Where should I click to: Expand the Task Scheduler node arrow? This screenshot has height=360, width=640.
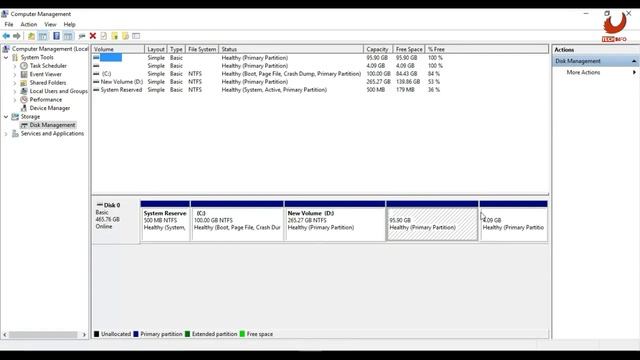[15, 66]
